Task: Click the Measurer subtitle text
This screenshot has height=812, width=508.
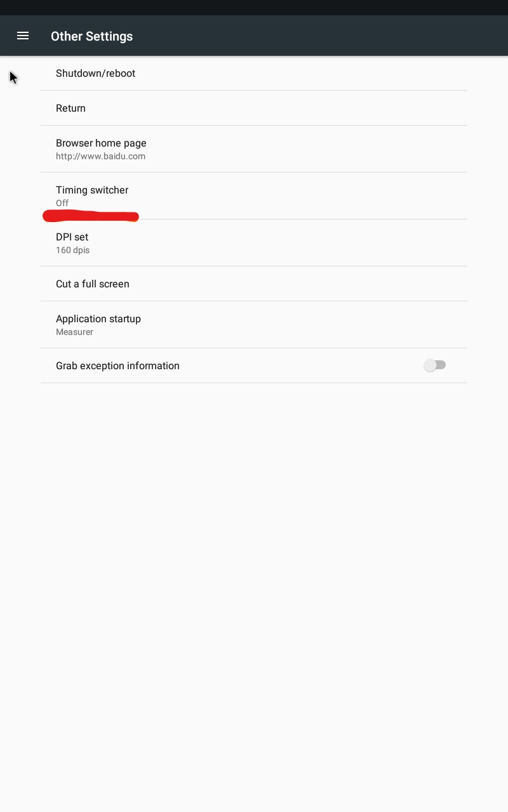Action: click(x=74, y=332)
